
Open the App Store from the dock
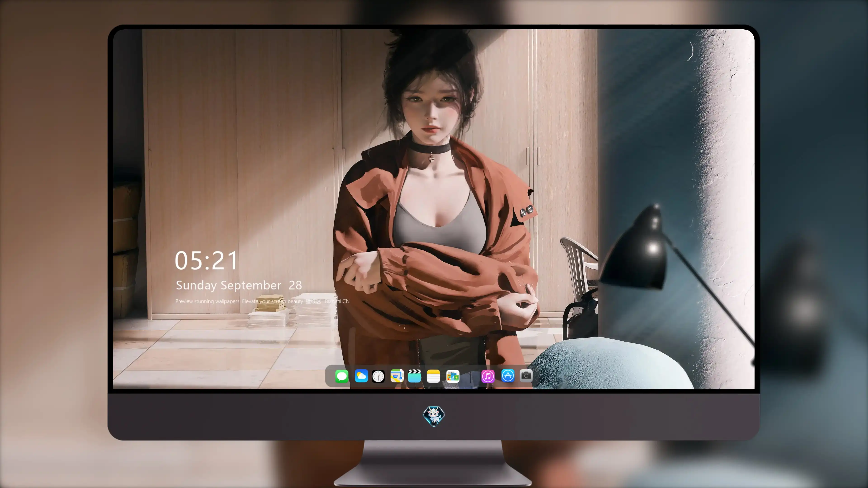pos(508,375)
